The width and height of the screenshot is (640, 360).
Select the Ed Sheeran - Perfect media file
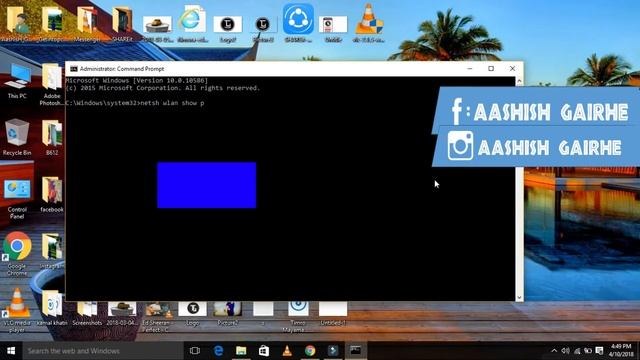(x=157, y=317)
